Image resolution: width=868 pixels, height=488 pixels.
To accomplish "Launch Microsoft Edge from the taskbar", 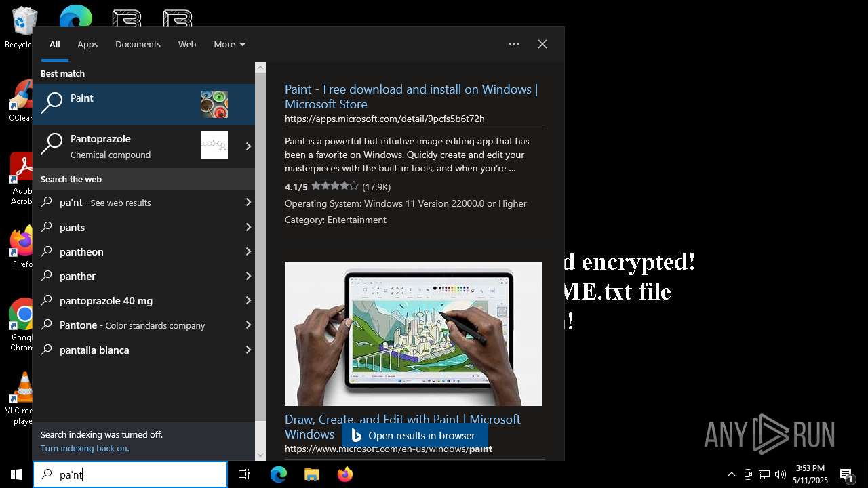I will tap(279, 474).
